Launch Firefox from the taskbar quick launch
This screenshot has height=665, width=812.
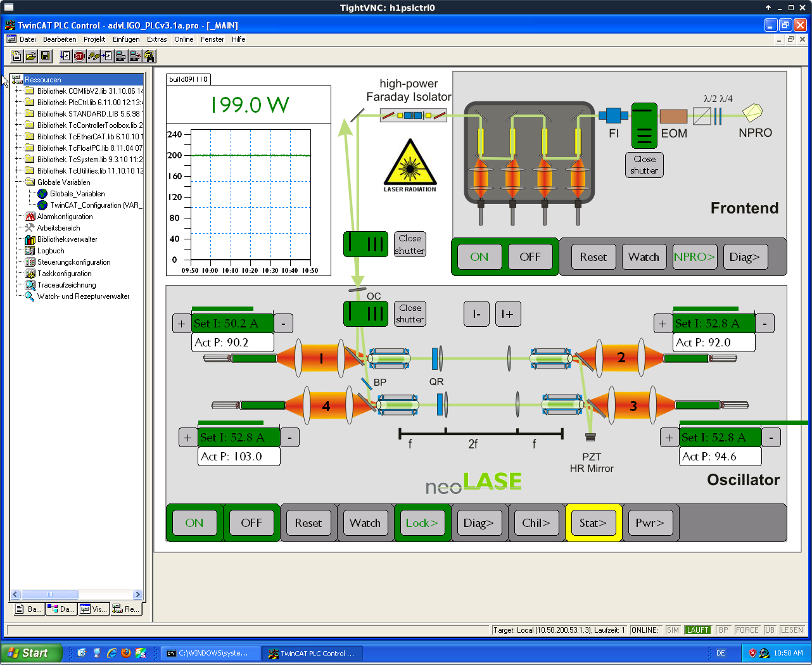point(126,653)
